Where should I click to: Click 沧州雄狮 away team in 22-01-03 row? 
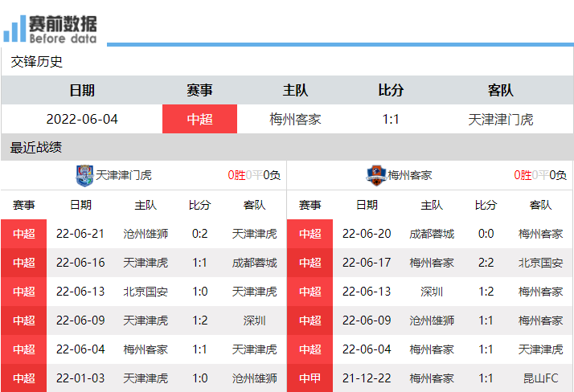point(254,378)
